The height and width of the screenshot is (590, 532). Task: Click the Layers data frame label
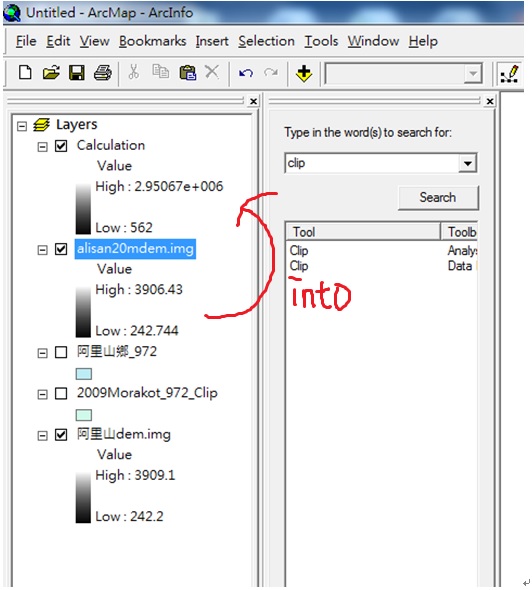pos(77,125)
